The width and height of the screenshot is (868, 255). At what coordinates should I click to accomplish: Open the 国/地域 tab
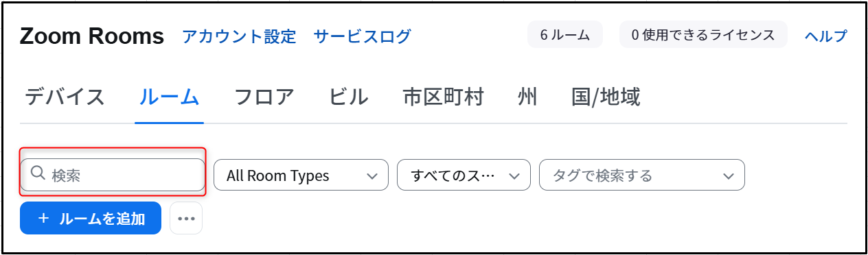pos(606,97)
